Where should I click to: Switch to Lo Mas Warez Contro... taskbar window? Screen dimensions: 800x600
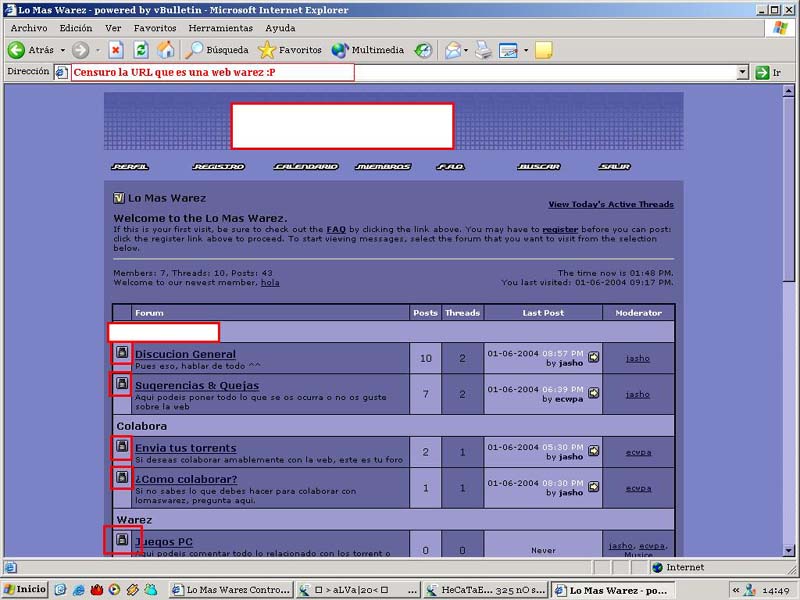click(232, 590)
